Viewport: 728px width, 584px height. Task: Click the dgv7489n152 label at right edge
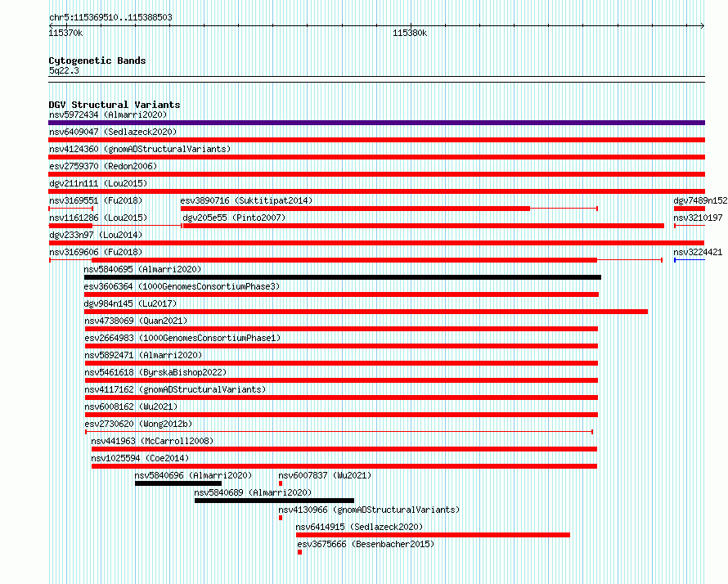click(700, 200)
